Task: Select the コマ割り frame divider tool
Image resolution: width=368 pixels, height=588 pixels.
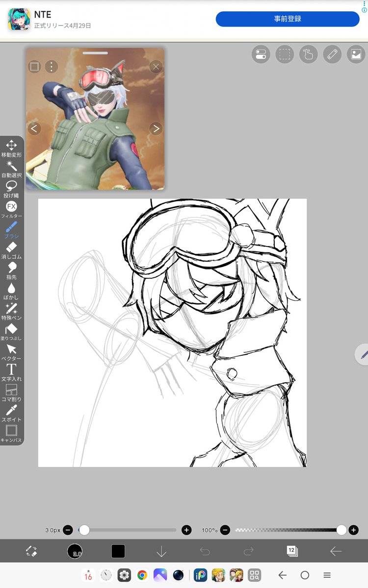Action: (x=11, y=393)
